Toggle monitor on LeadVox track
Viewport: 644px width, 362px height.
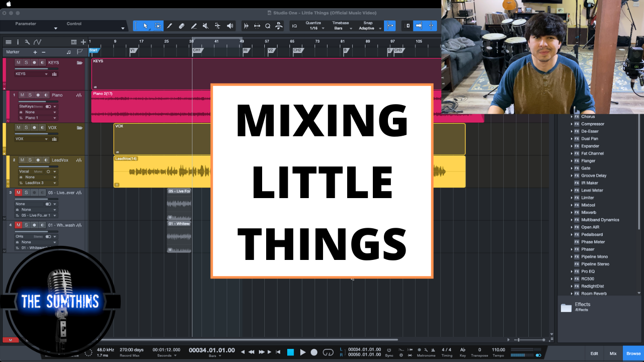46,160
